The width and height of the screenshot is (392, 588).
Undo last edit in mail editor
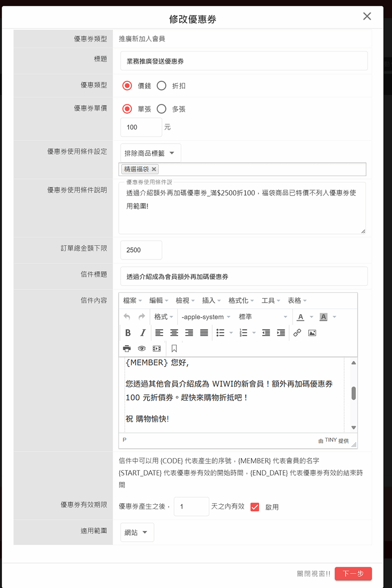pos(127,317)
